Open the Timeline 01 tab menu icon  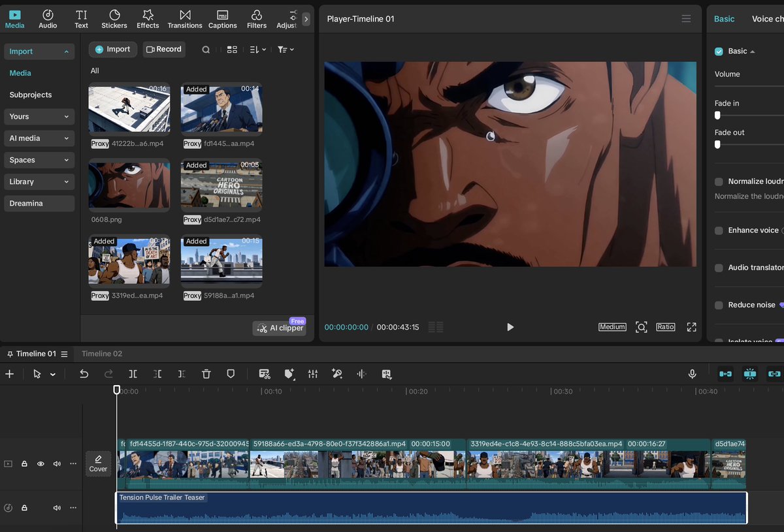64,354
